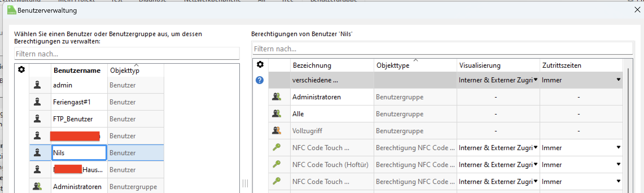
Task: Click the blue question mark help icon
Action: 260,80
